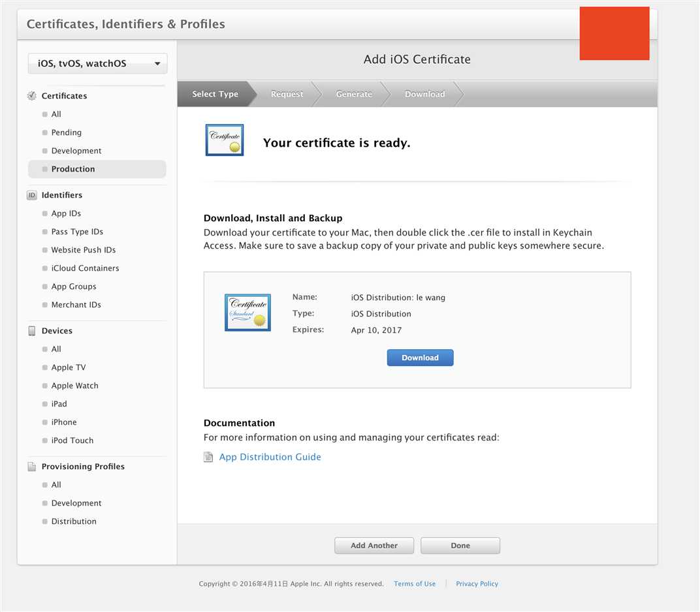Open Pass Type IDs

pyautogui.click(x=77, y=232)
